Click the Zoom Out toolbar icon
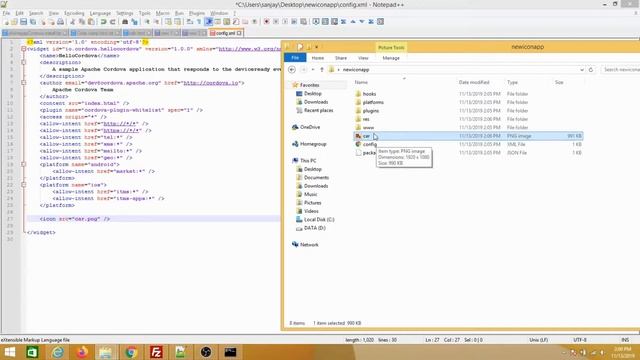The height and width of the screenshot is (360, 640). [156, 22]
